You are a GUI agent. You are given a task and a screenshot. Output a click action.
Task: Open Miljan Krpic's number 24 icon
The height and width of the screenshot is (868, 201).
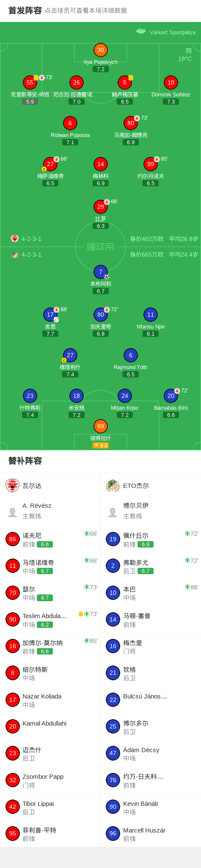(124, 396)
